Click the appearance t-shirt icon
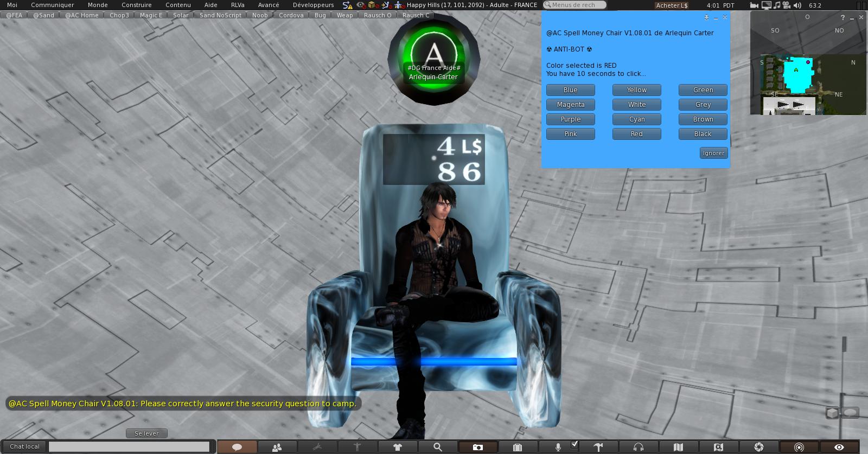868x454 pixels. (398, 447)
